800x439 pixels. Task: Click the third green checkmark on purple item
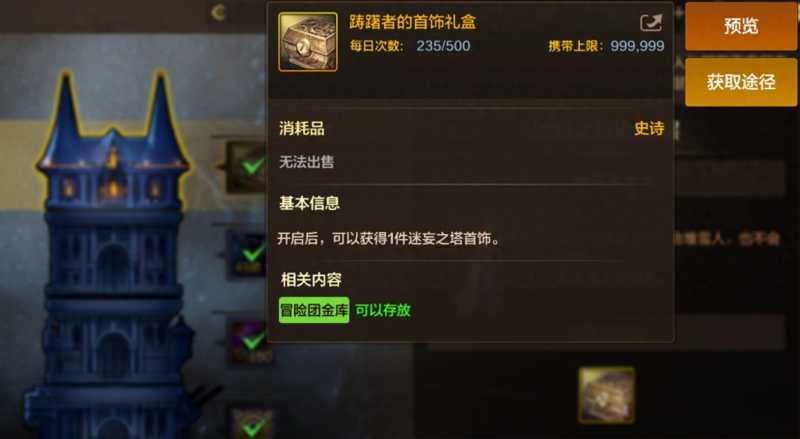coord(251,341)
